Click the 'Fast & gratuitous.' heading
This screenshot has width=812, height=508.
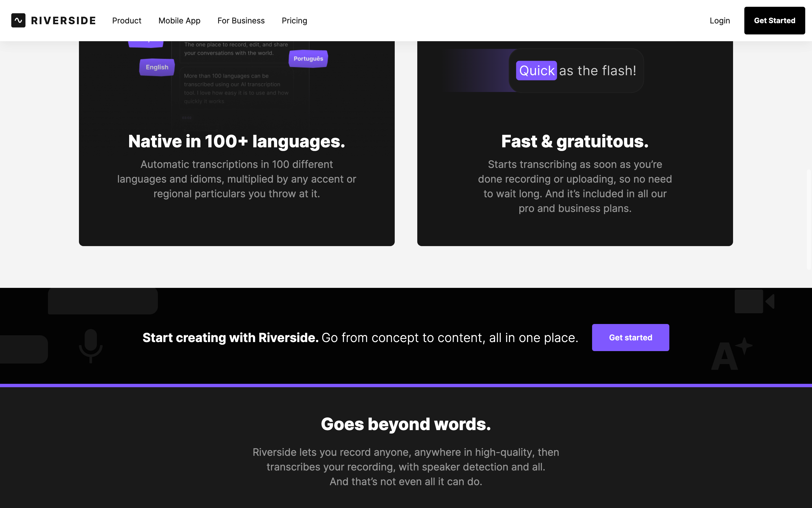[575, 141]
